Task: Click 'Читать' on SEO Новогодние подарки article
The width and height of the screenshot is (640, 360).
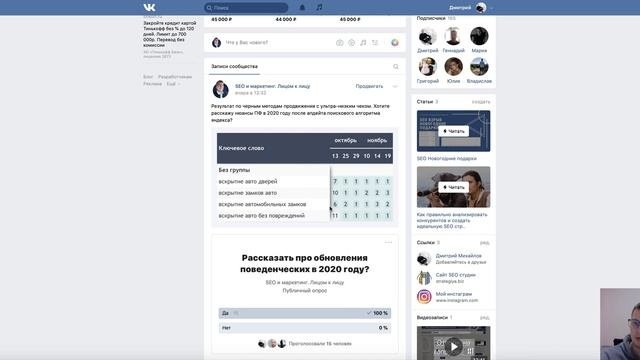Action: (453, 131)
